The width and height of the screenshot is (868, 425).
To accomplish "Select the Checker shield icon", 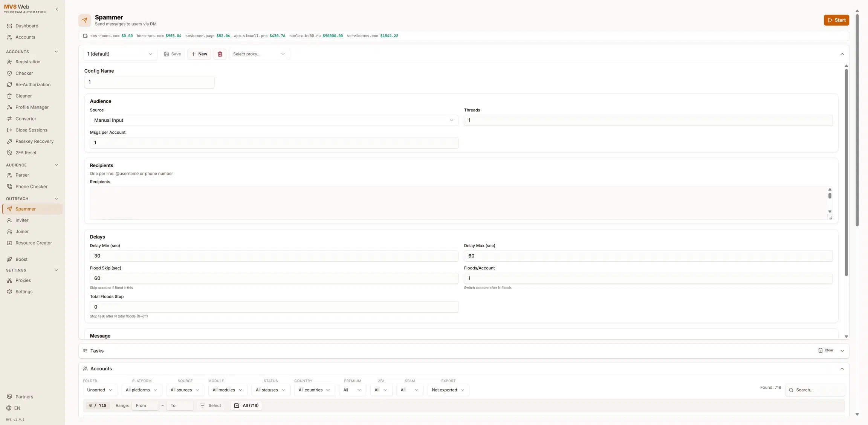I will (9, 73).
